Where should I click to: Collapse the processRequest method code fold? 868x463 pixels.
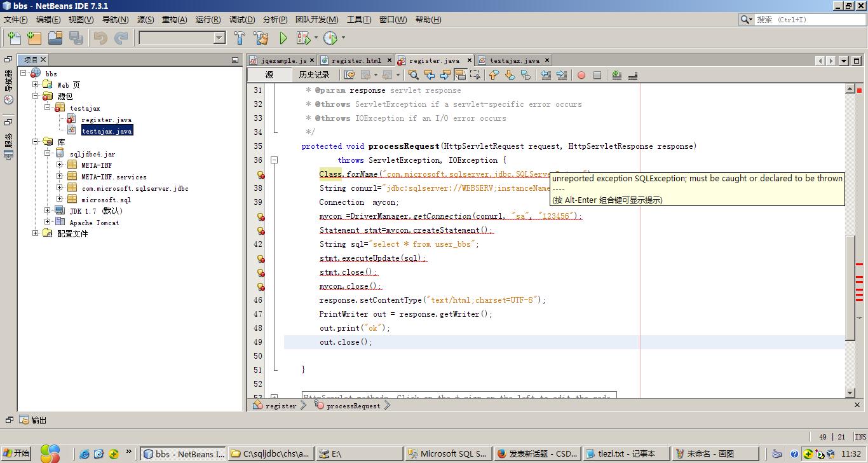pos(275,160)
